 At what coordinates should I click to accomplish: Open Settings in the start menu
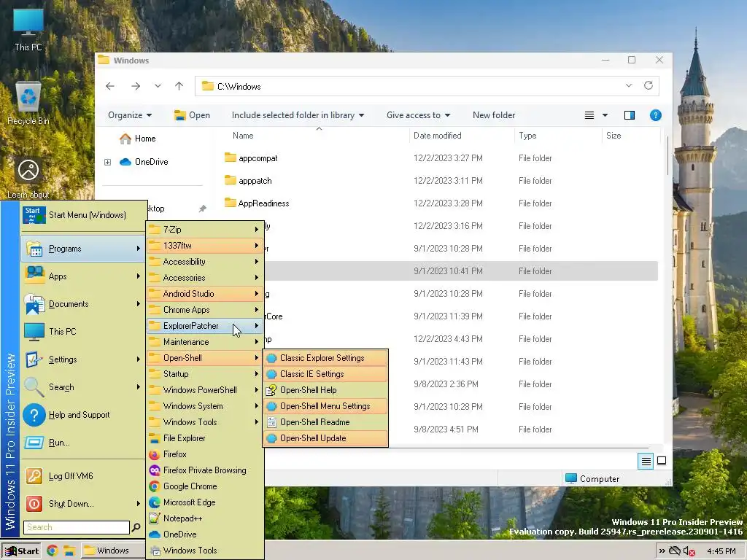click(x=83, y=359)
